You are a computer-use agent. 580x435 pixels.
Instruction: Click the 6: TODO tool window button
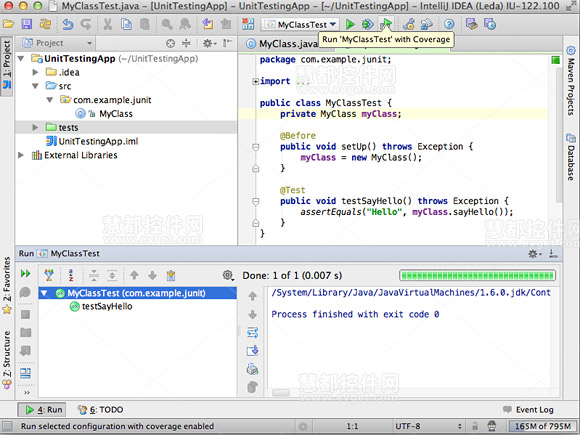100,410
